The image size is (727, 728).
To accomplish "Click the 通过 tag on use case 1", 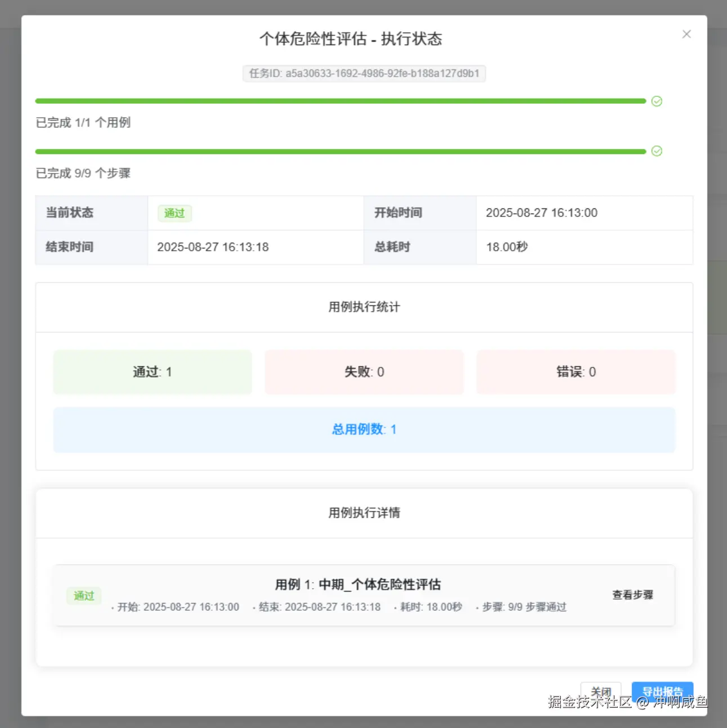I will pyautogui.click(x=84, y=596).
